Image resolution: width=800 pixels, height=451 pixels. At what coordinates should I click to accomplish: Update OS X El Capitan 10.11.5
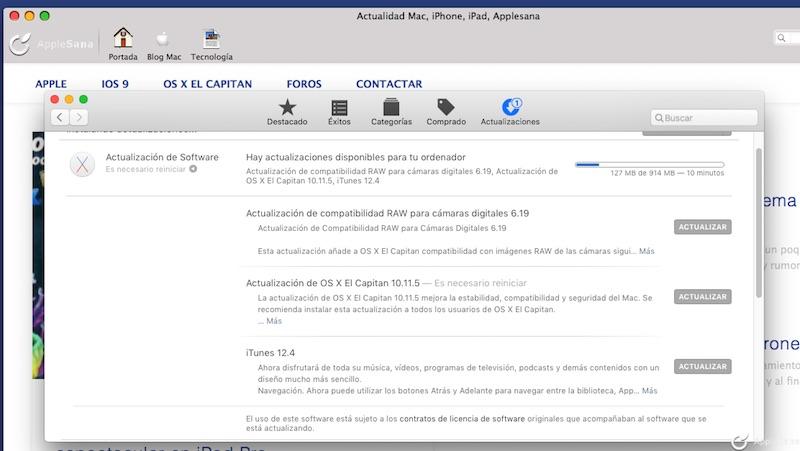point(703,297)
